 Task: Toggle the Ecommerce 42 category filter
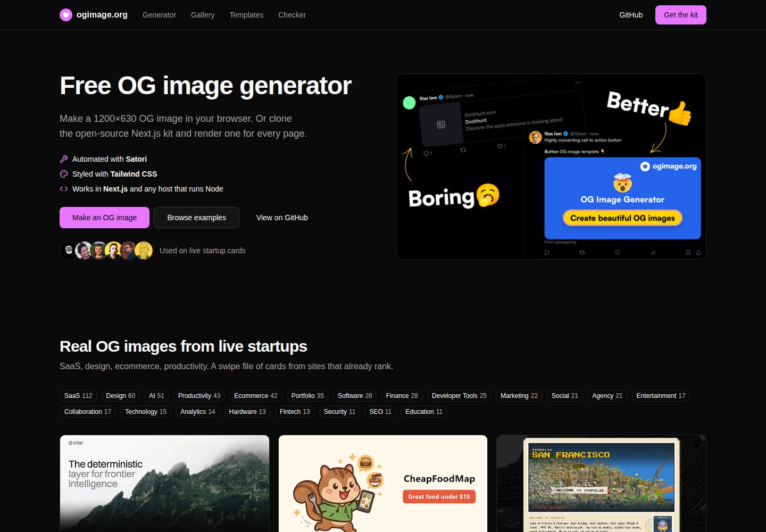click(x=256, y=396)
